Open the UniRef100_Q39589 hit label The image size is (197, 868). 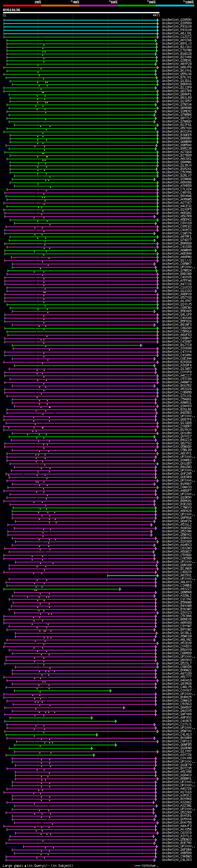(x=177, y=23)
